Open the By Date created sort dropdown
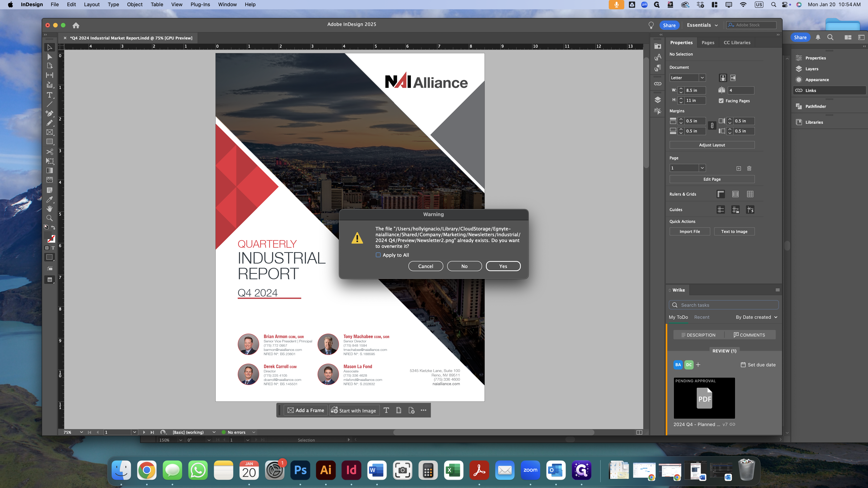This screenshot has width=868, height=488. click(756, 317)
